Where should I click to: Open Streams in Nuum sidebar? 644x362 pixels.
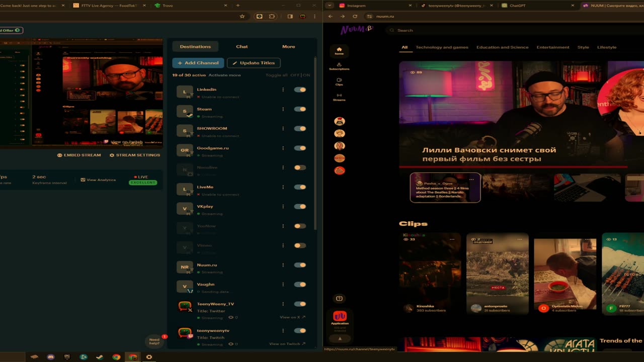click(339, 97)
